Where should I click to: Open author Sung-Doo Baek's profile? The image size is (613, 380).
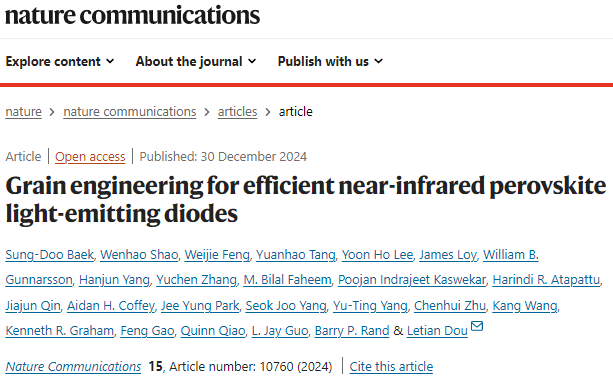point(50,255)
